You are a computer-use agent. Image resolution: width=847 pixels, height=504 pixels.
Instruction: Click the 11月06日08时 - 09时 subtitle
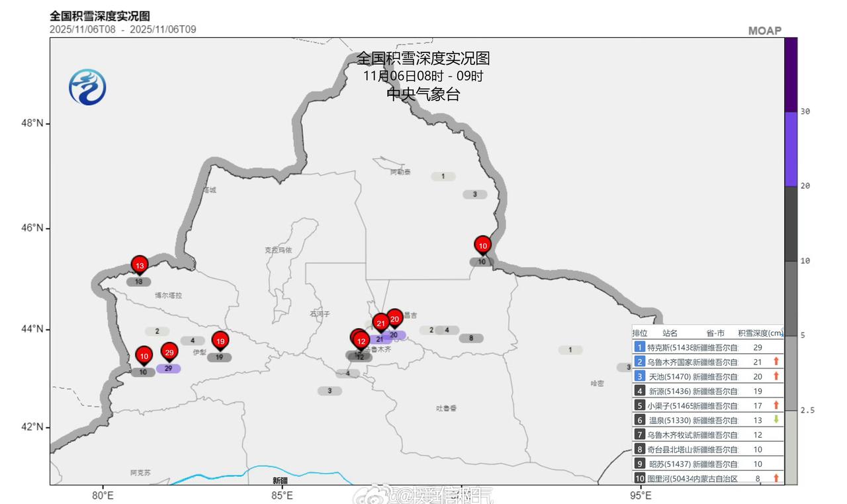pos(423,76)
